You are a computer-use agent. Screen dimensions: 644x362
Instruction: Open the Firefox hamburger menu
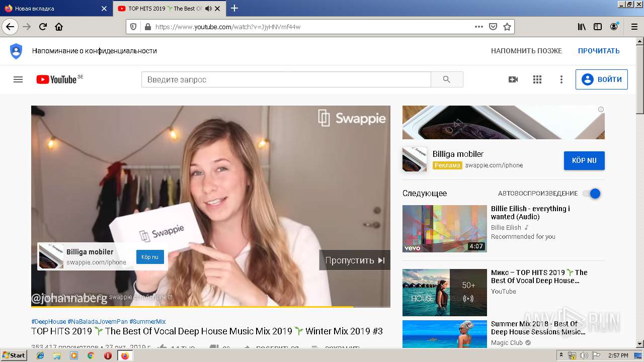pos(634,27)
